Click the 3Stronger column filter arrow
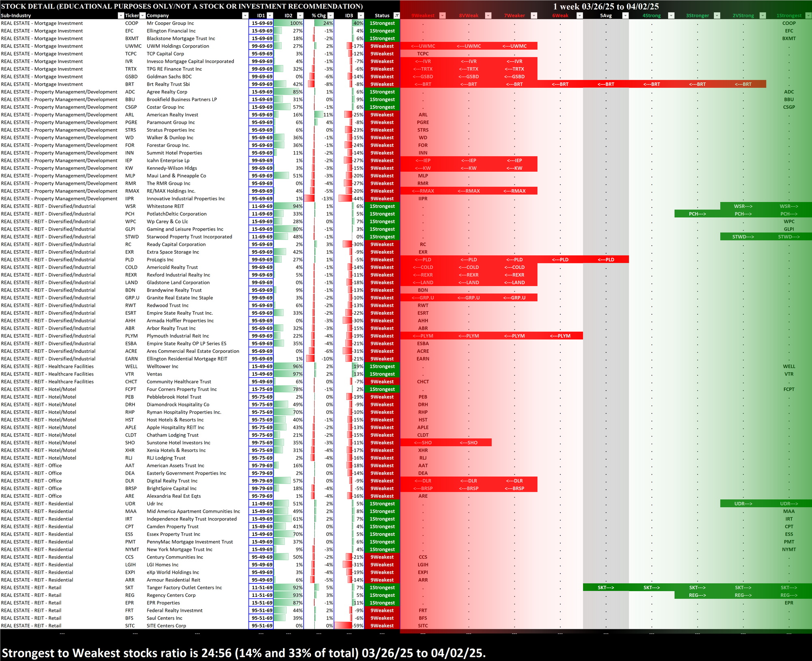Image resolution: width=812 pixels, height=661 pixels. click(x=717, y=15)
